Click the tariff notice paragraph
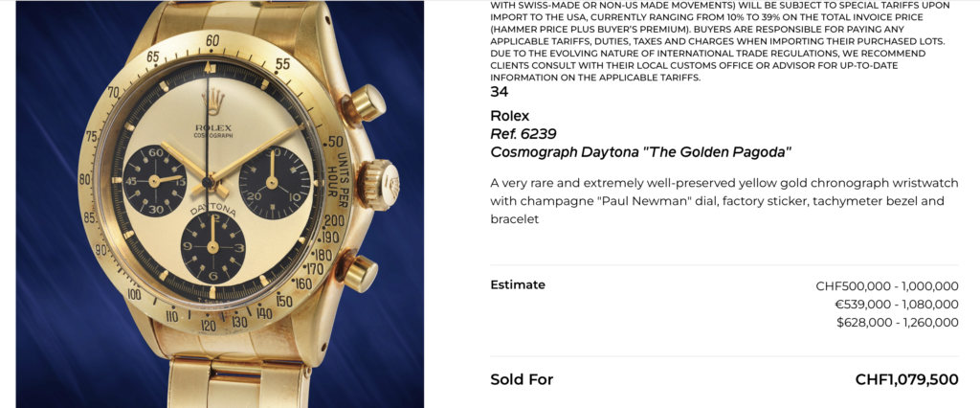Image resolution: width=980 pixels, height=408 pixels. (x=718, y=41)
